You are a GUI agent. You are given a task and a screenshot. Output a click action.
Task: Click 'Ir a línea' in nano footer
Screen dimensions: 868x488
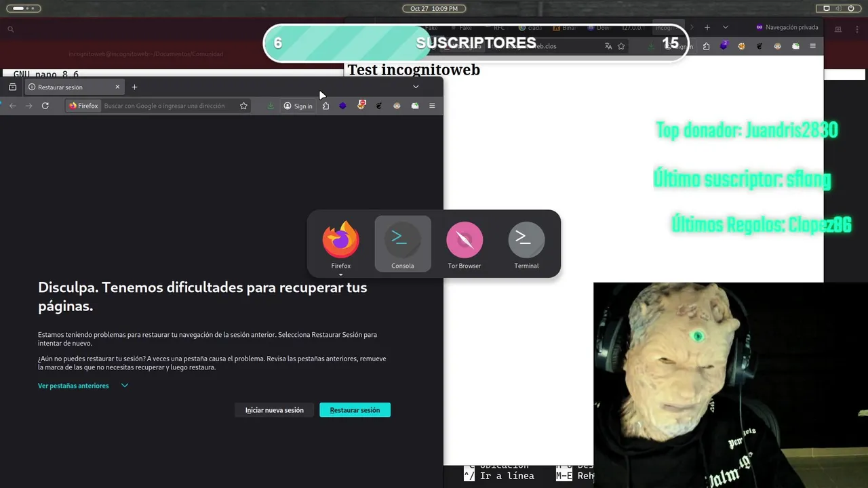pos(507,476)
